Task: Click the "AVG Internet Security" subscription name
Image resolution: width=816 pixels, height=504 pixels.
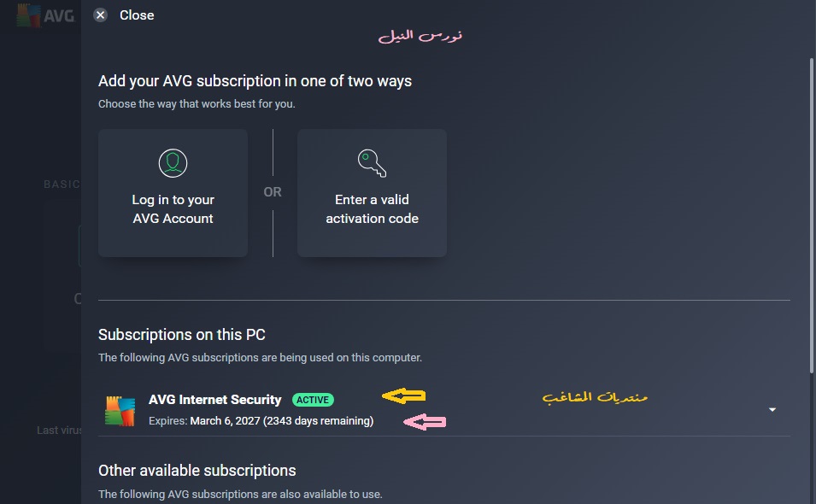Action: 214,400
